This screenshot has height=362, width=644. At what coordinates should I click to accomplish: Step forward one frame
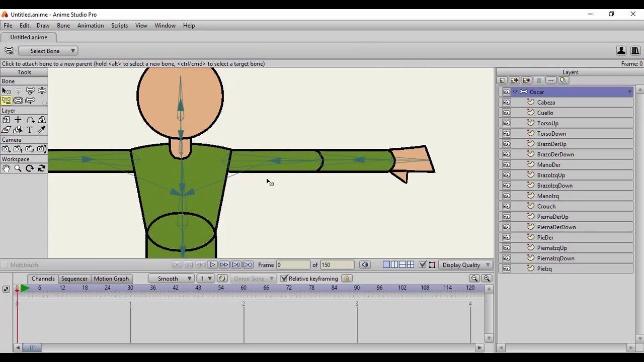pos(224,265)
